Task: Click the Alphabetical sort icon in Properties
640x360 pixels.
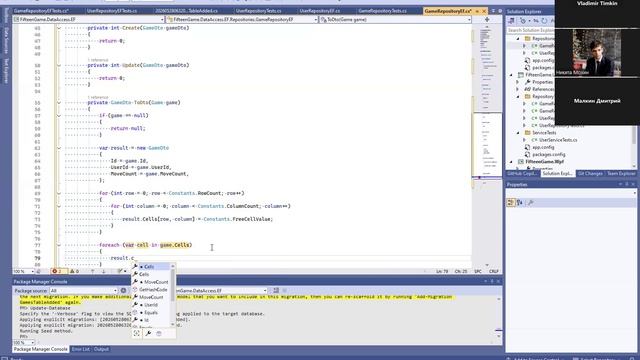Action: [x=520, y=203]
